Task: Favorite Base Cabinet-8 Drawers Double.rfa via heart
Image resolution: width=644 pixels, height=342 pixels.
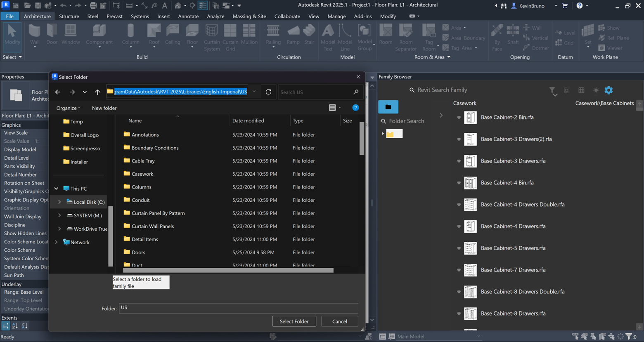Action: point(459,292)
